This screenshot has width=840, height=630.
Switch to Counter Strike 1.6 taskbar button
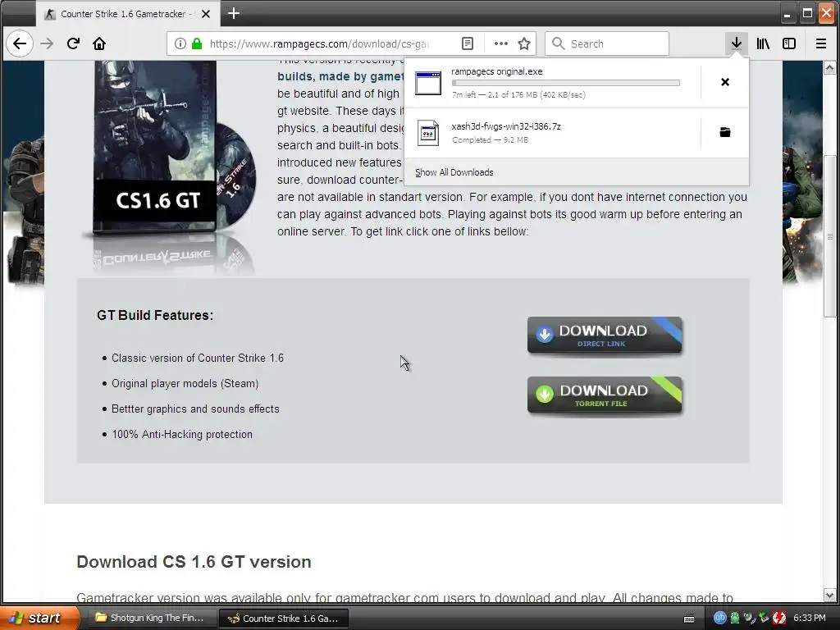[x=284, y=619]
